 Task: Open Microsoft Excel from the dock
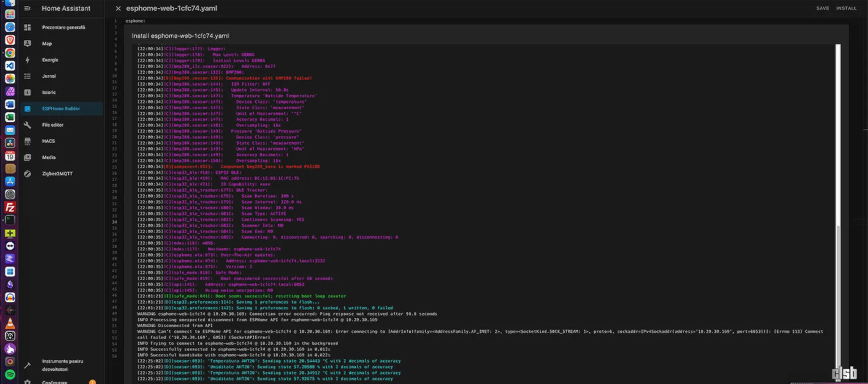click(10, 117)
